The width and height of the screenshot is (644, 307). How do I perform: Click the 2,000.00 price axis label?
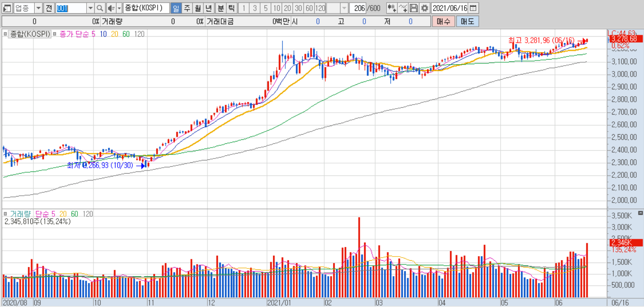click(x=624, y=200)
